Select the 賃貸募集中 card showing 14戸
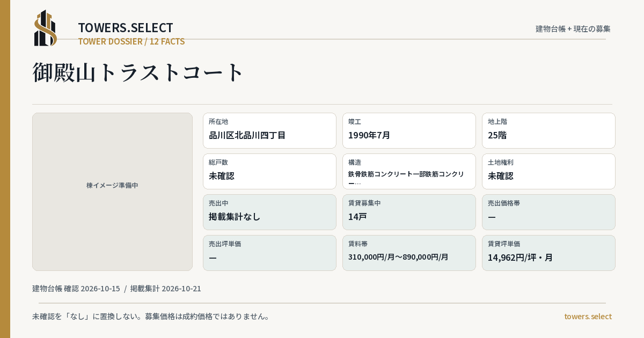The image size is (644, 338). (x=409, y=212)
